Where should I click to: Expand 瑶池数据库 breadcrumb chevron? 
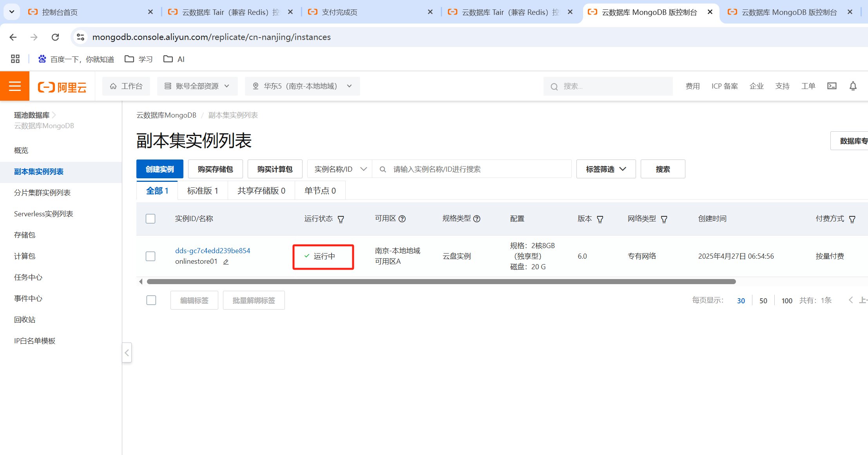point(54,115)
